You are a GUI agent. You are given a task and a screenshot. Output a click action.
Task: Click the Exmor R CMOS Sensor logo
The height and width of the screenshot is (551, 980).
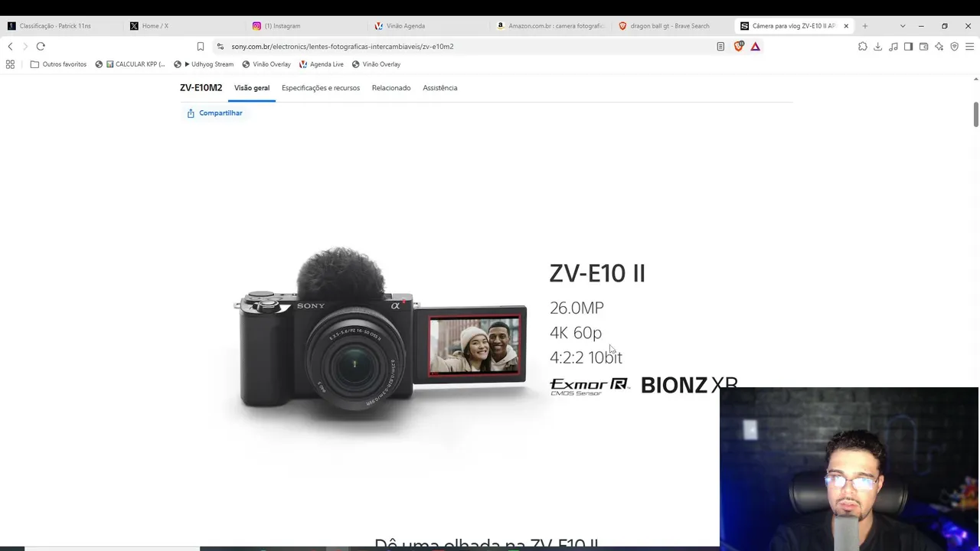click(590, 386)
